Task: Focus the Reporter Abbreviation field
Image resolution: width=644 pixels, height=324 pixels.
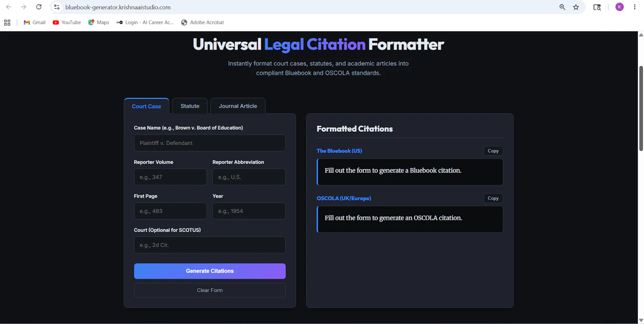Action: (249, 177)
